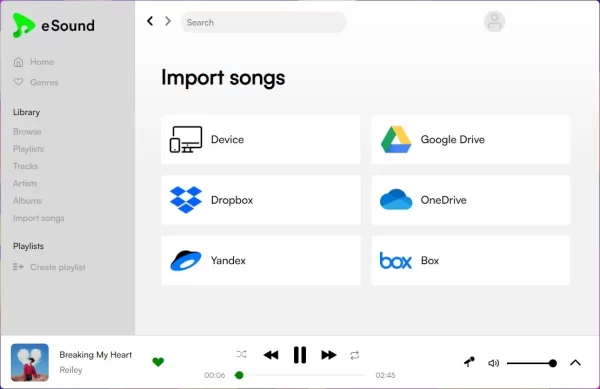Screen dimensions: 600x389
Task: Click the Create playlist plus icon
Action: pyautogui.click(x=18, y=267)
